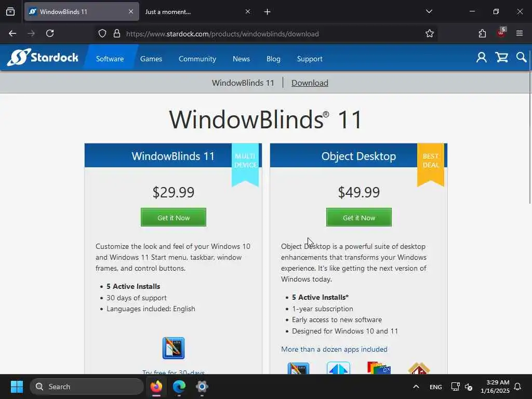Screen dimensions: 532x399
Task: Click the tracking protection shield icon
Action: click(102, 33)
